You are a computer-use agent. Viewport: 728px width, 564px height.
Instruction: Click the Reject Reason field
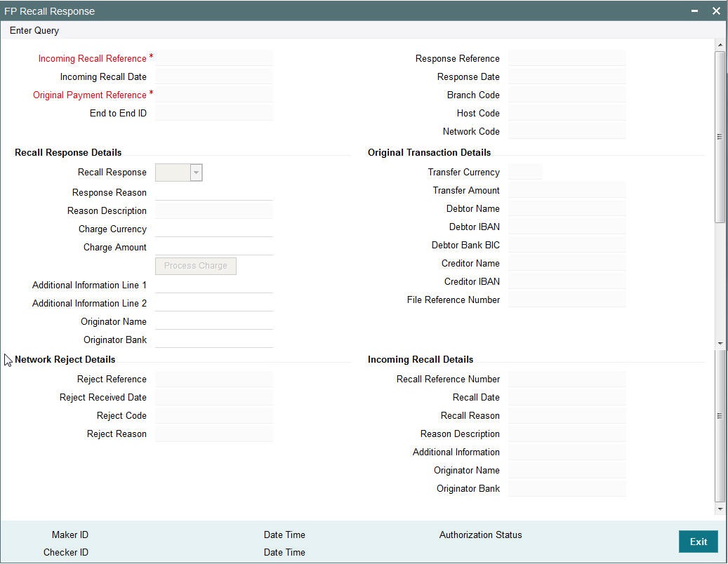tap(214, 434)
